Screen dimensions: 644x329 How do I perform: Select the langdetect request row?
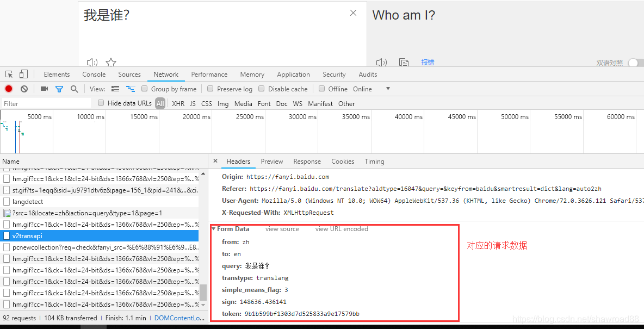click(x=100, y=202)
